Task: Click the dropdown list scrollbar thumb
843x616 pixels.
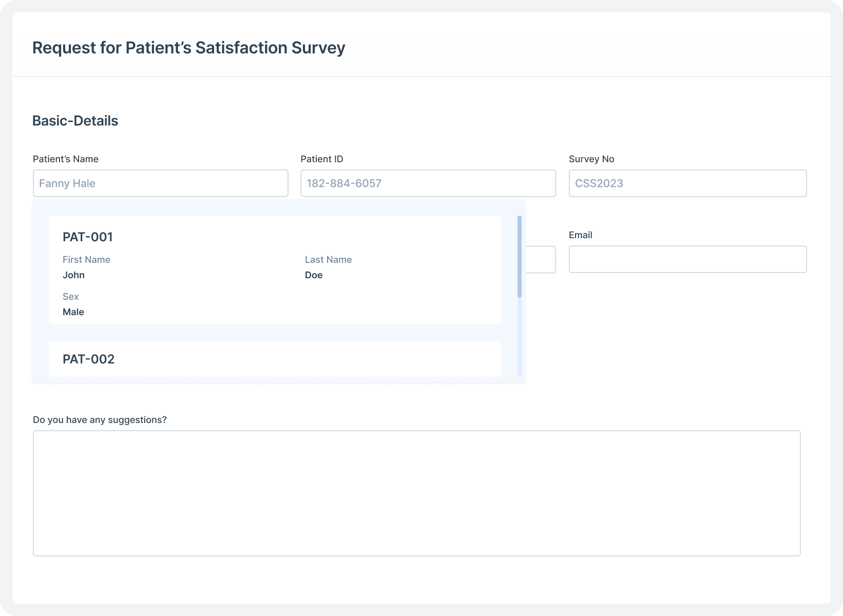Action: coord(520,257)
